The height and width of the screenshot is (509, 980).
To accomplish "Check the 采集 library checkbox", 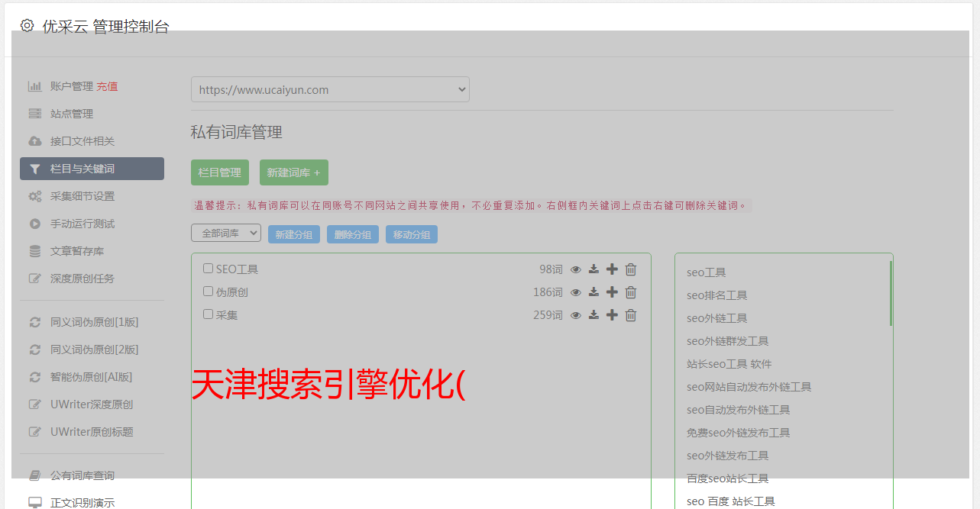I will (208, 314).
